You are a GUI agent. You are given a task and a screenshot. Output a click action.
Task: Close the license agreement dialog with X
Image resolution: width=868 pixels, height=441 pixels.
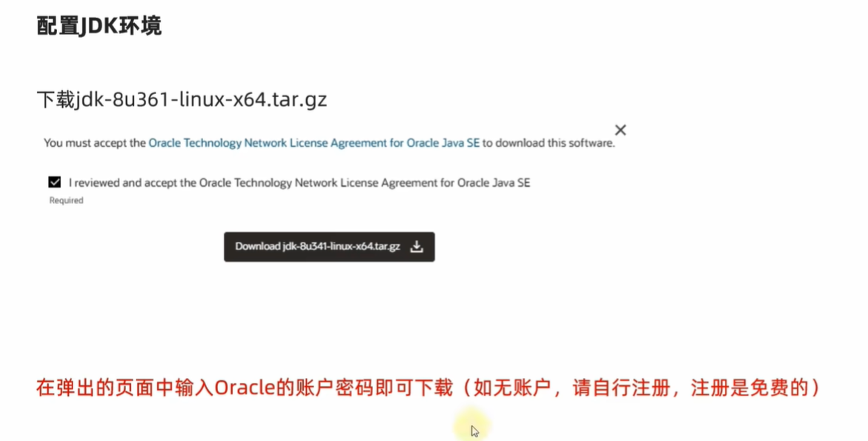click(620, 130)
